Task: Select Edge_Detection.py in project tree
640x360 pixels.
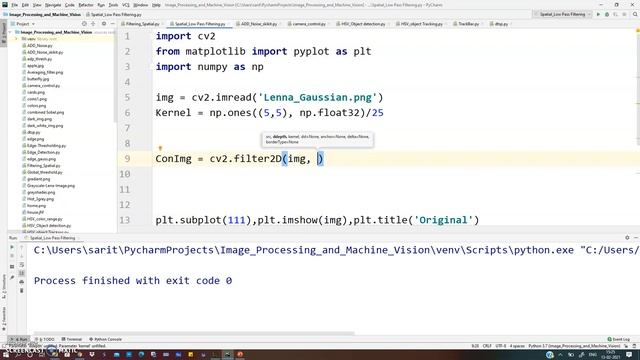Action: tap(43, 152)
